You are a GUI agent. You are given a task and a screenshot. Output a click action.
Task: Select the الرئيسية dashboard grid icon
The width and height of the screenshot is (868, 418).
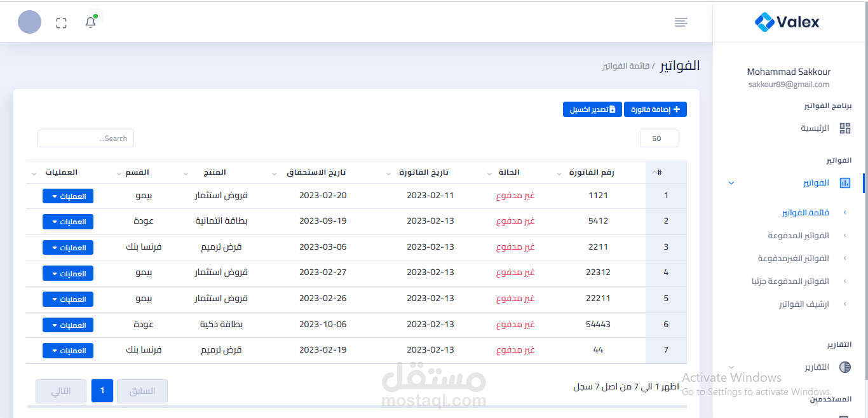845,128
